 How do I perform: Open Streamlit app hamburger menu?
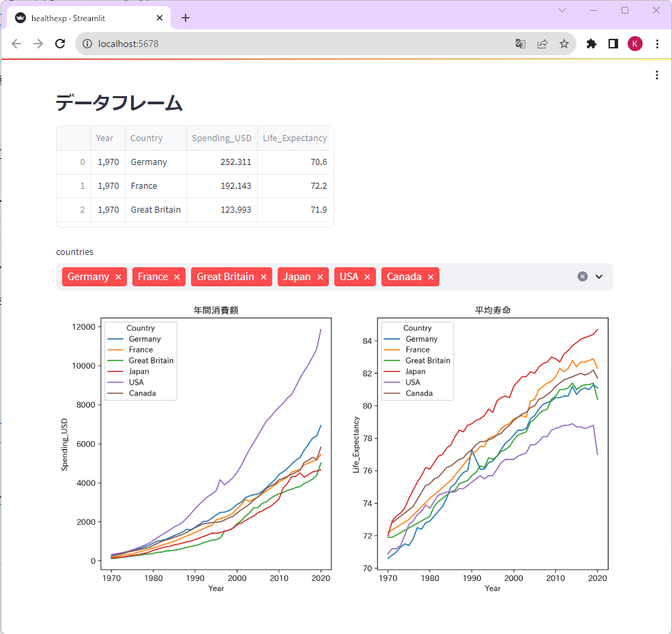[656, 76]
